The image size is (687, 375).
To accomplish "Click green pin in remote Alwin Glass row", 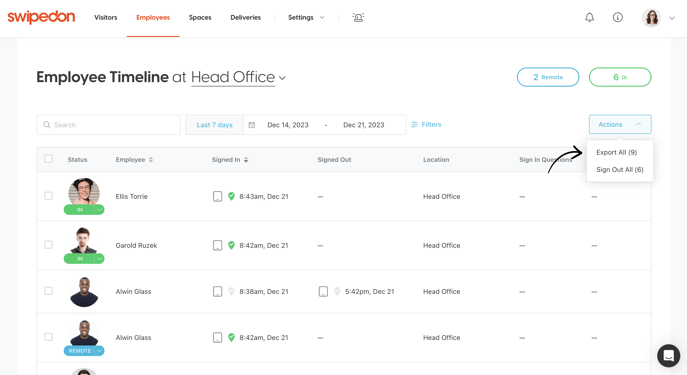I will (x=231, y=337).
